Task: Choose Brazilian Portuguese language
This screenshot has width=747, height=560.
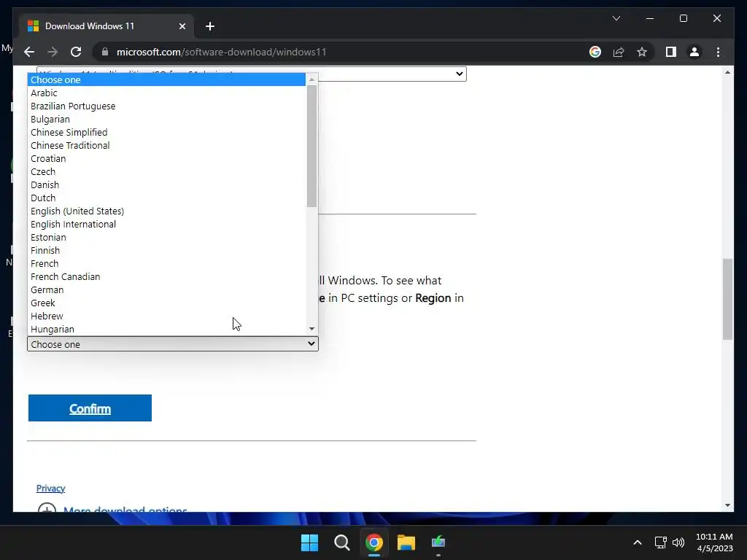Action: click(166, 106)
